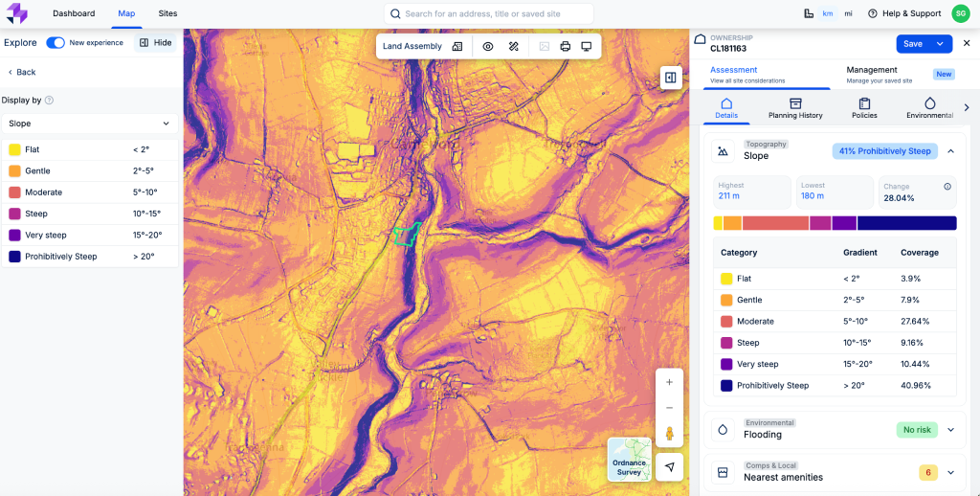
Task: Click the yellow Flat legend swatch
Action: [14, 149]
